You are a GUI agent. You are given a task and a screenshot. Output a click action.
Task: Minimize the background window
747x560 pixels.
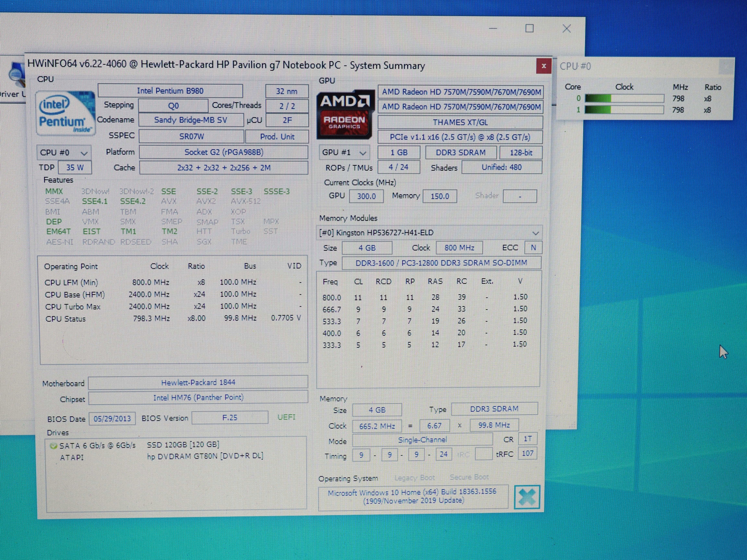[x=493, y=29]
